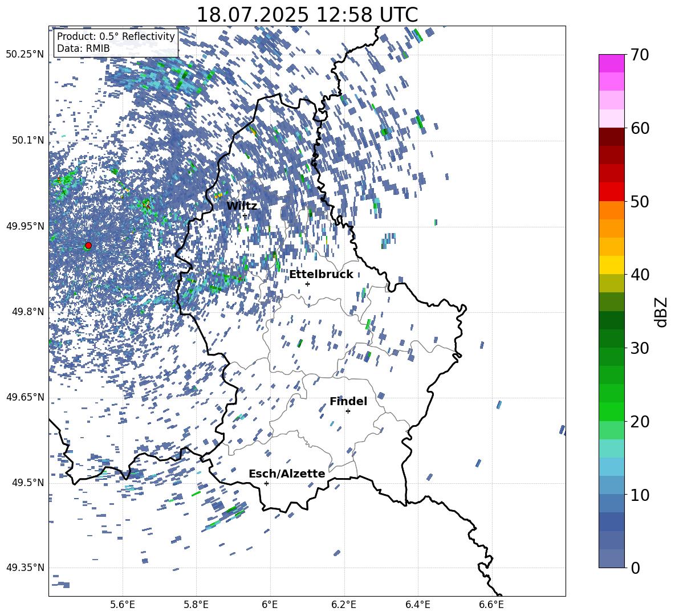
Task: Click the dark green colorbar segment above 30
Action: [611, 338]
